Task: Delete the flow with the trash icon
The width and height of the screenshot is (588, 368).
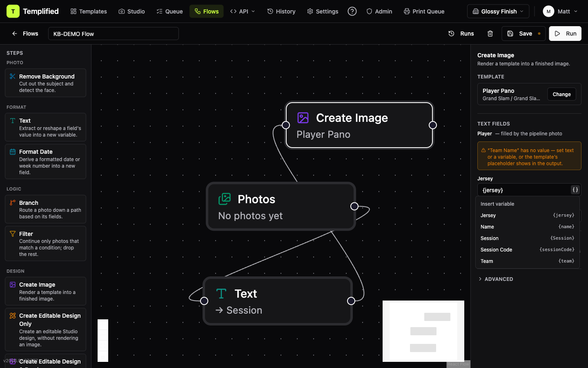Action: pos(490,34)
